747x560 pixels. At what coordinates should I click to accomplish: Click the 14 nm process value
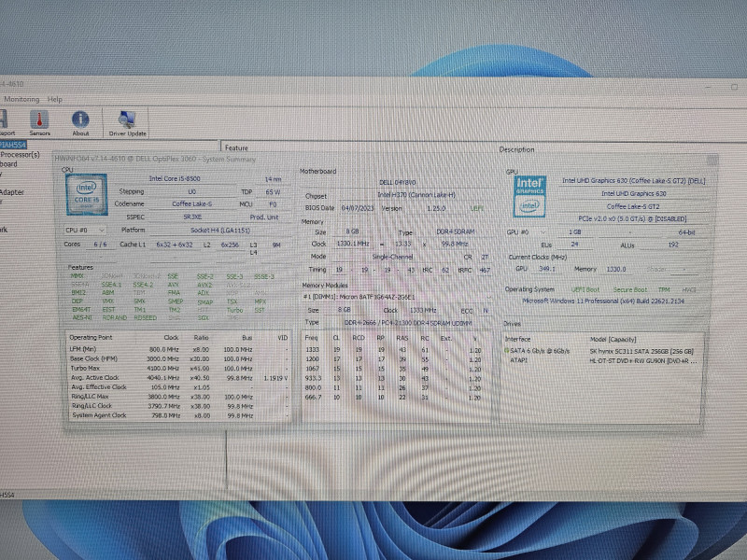tap(273, 179)
